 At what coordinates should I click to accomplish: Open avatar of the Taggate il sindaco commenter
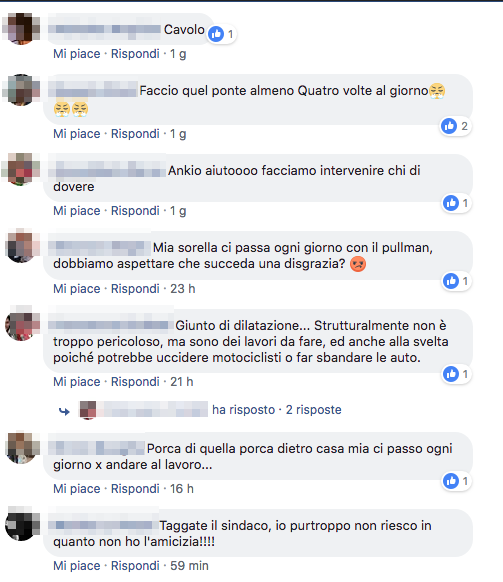pos(22,524)
